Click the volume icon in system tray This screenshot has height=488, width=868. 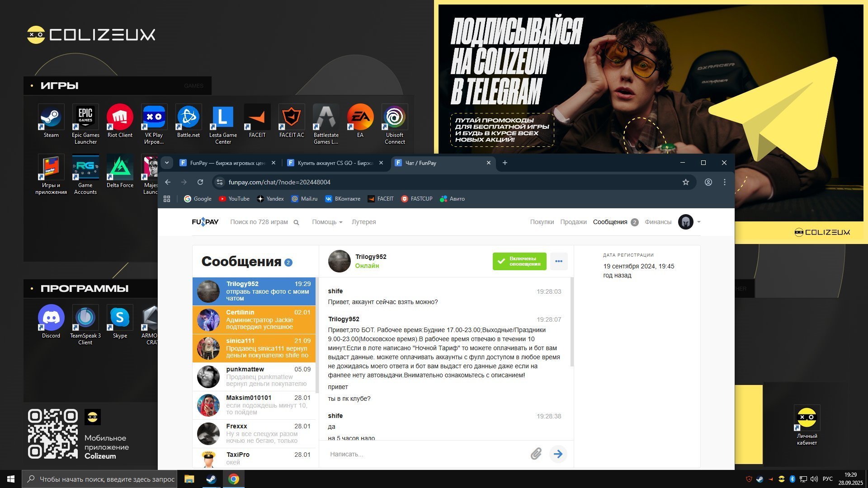(x=814, y=479)
